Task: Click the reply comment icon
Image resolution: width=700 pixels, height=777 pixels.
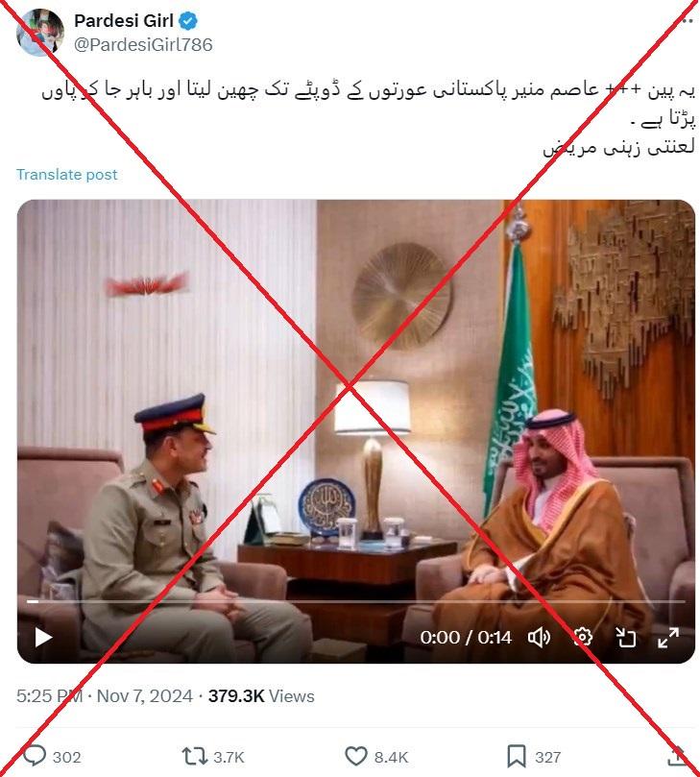Action: point(35,756)
